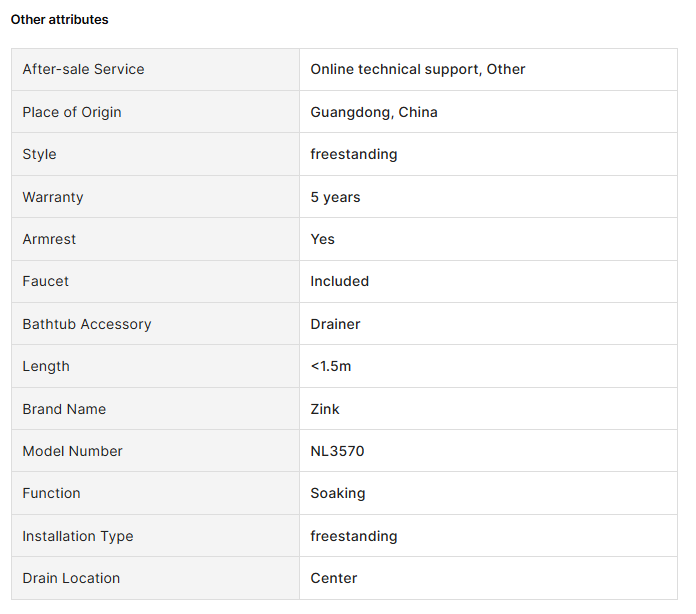Click the Drainer value cell
The height and width of the screenshot is (614, 696).
pyautogui.click(x=488, y=324)
